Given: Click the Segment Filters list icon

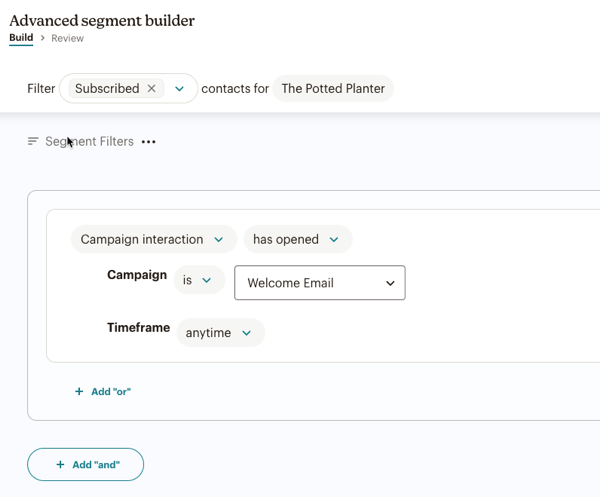Looking at the screenshot, I should [33, 142].
